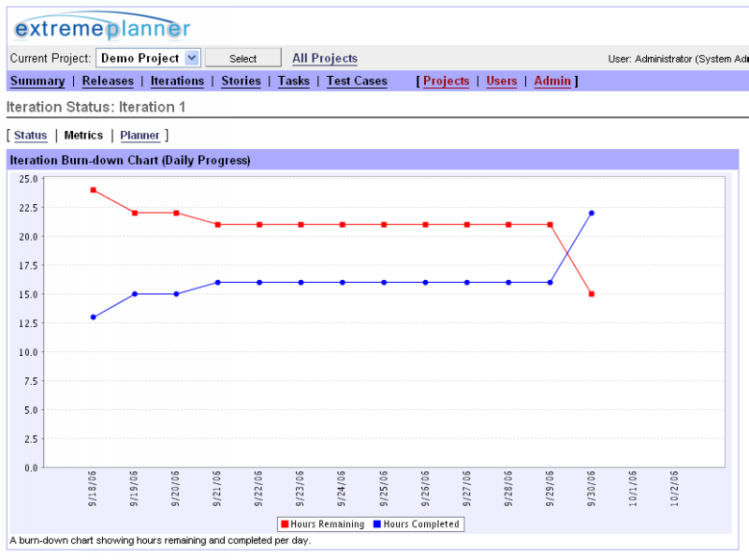Click the extremeplanner logo
The image size is (749, 560).
[x=102, y=27]
